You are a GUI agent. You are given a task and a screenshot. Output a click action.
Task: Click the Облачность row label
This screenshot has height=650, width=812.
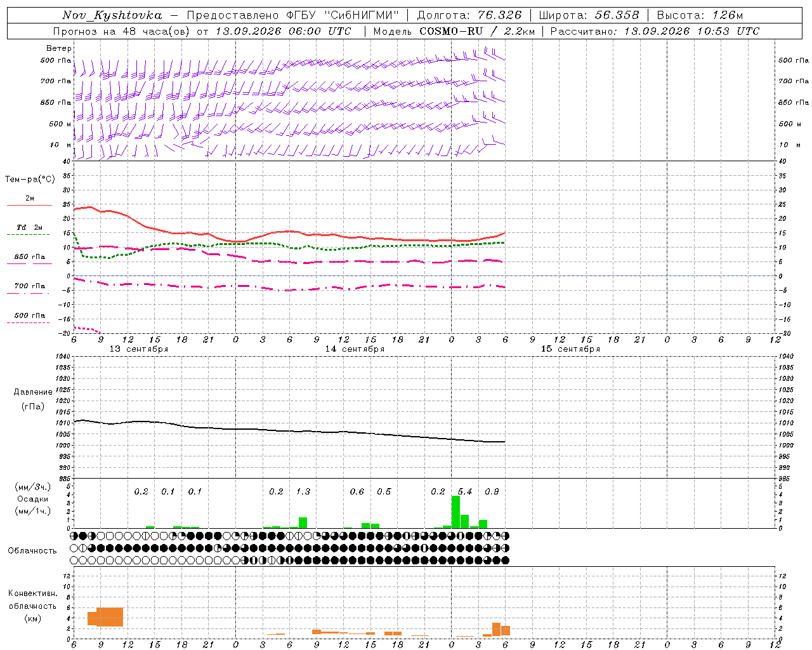(32, 550)
